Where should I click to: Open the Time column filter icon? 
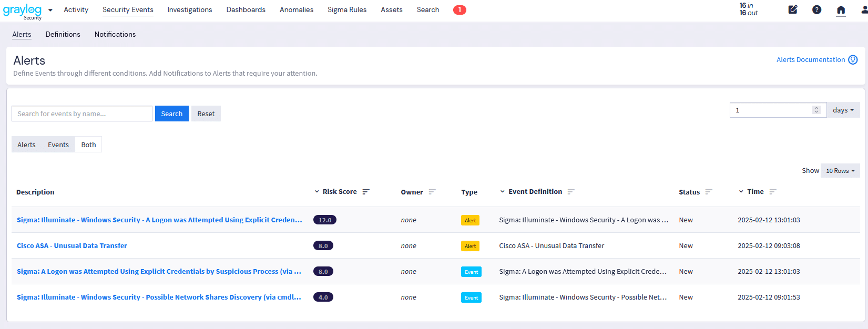click(x=773, y=192)
